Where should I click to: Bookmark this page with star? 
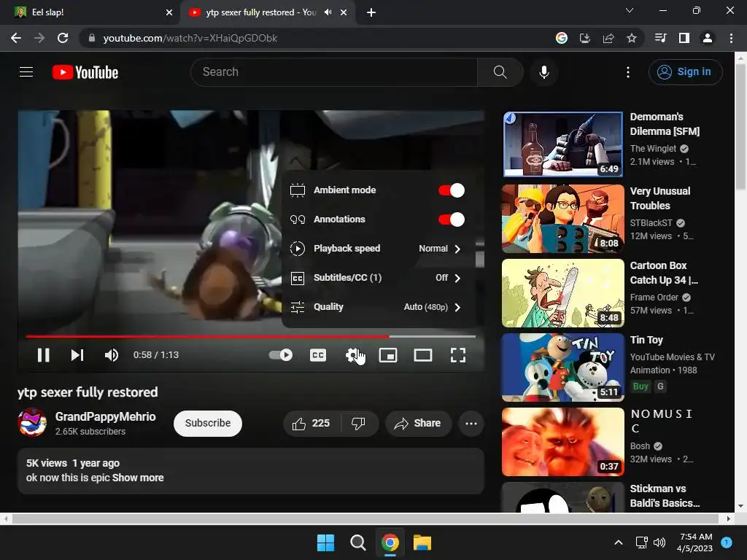(632, 38)
